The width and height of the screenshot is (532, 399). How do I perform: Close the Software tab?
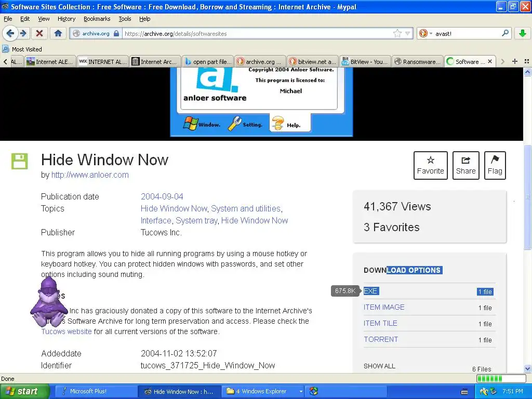(490, 61)
